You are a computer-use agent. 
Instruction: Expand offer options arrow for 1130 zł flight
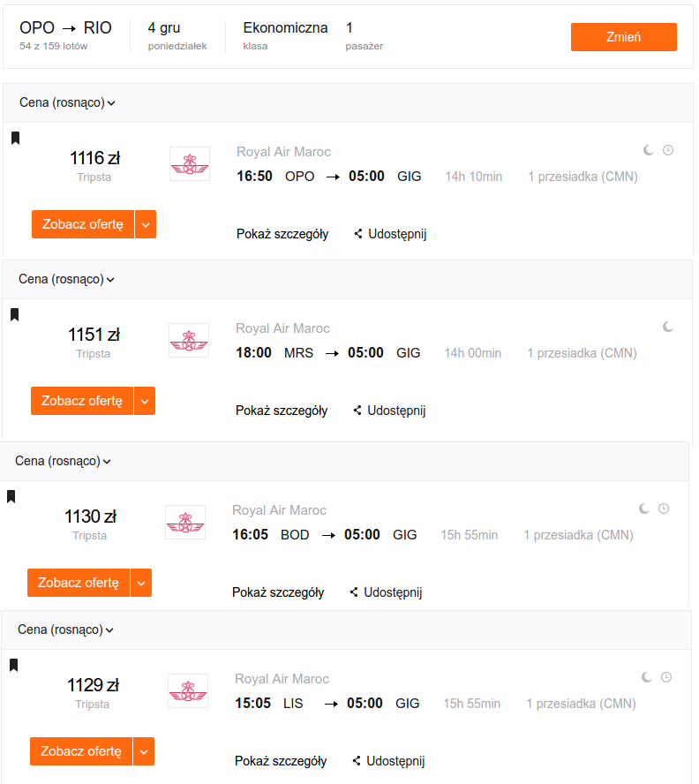click(141, 583)
